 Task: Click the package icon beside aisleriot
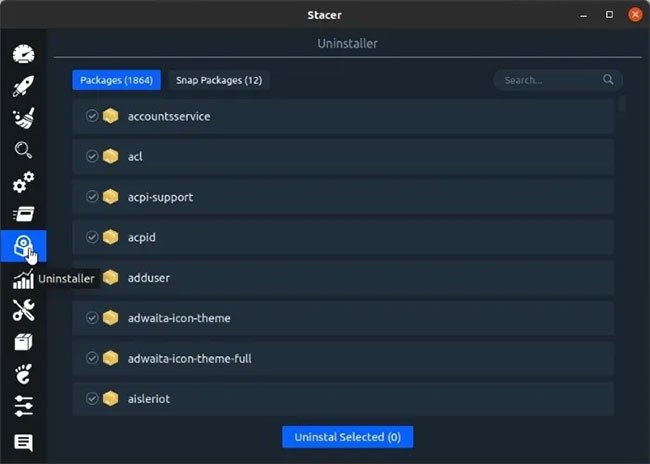[x=111, y=398]
